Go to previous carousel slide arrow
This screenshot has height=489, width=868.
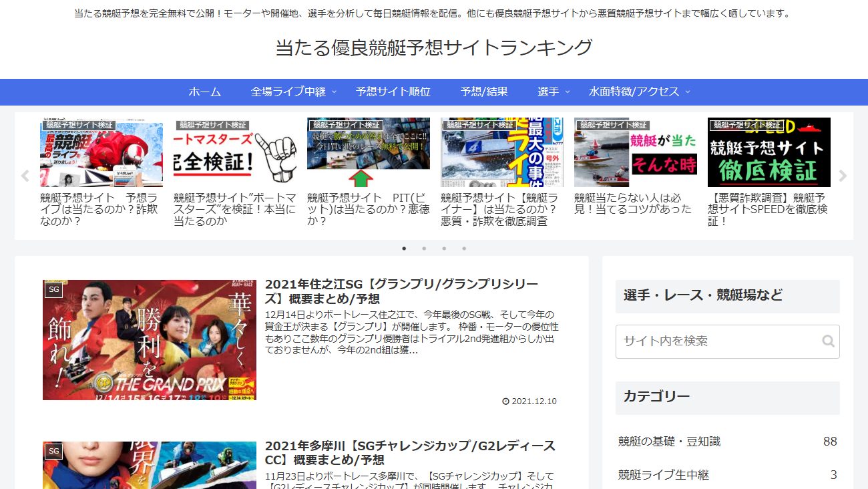click(25, 176)
